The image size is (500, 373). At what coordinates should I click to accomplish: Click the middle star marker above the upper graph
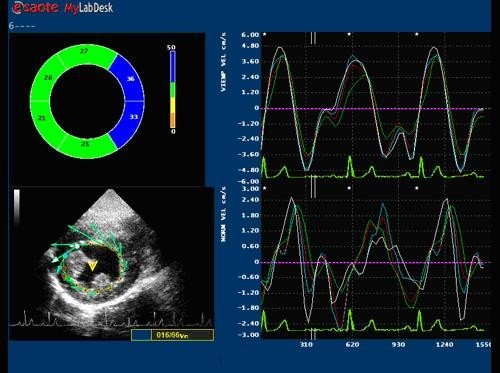tap(349, 34)
